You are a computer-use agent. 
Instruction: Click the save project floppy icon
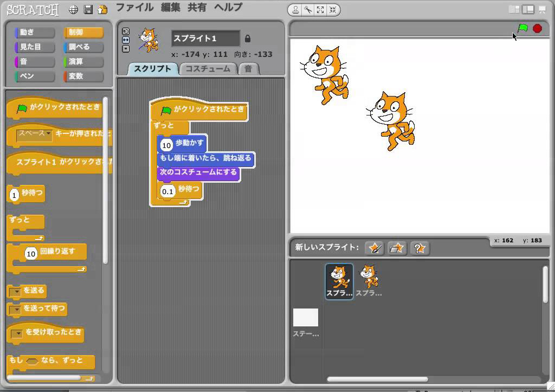click(x=88, y=10)
